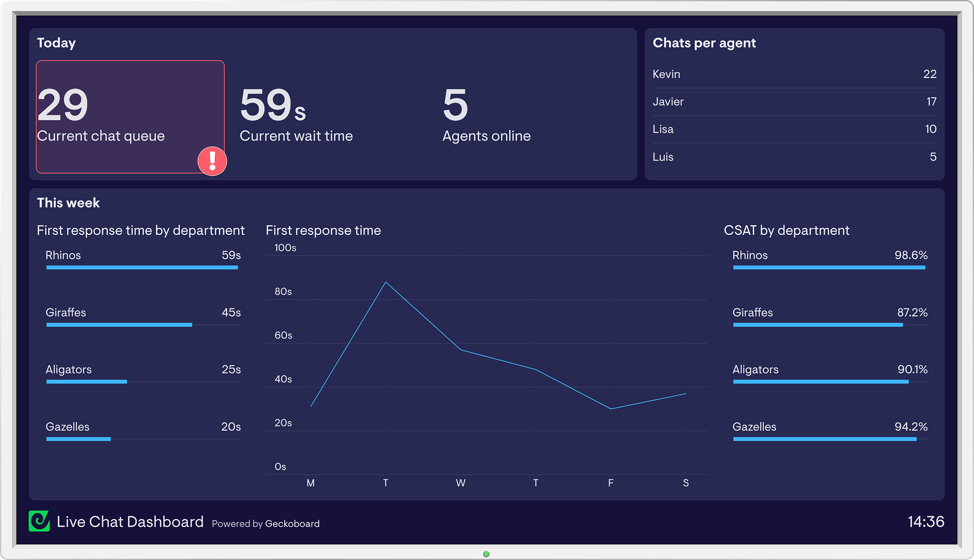Image resolution: width=974 pixels, height=560 pixels.
Task: Select Kevin in chats per agent list
Action: point(666,74)
